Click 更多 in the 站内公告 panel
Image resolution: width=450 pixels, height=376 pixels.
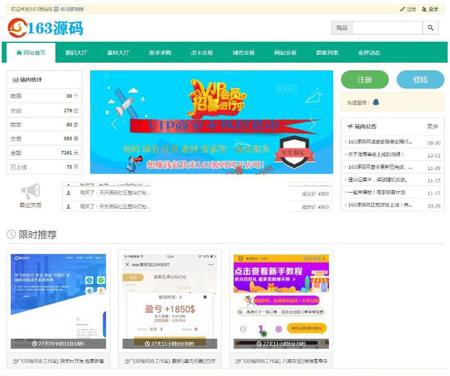432,127
